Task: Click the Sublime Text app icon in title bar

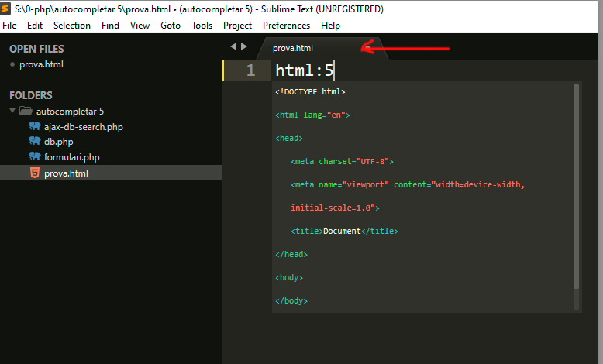Action: tap(6, 9)
